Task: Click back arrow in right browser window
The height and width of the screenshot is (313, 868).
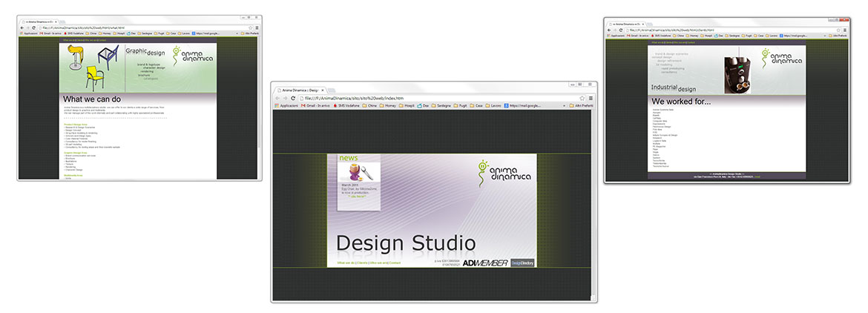Action: tap(609, 30)
